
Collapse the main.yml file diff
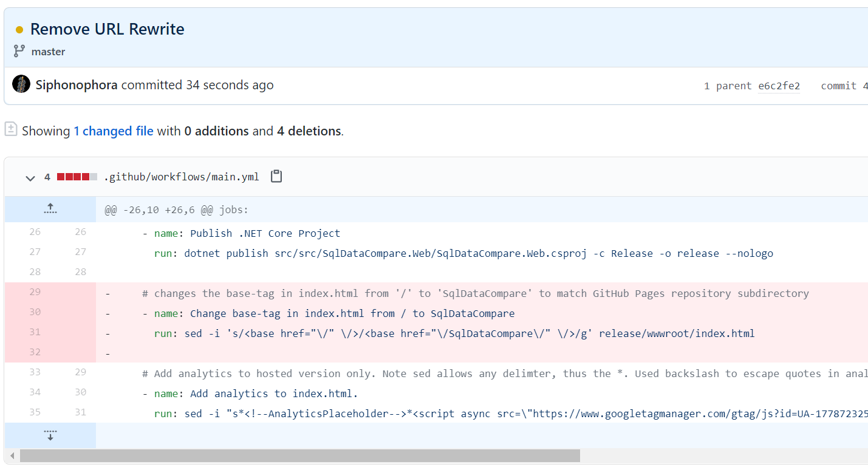pos(30,177)
